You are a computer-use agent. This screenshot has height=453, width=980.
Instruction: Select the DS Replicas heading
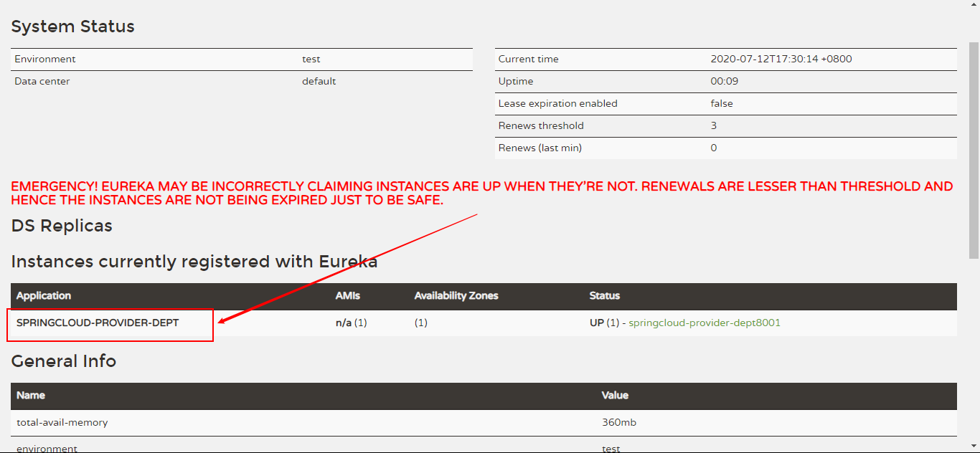62,226
